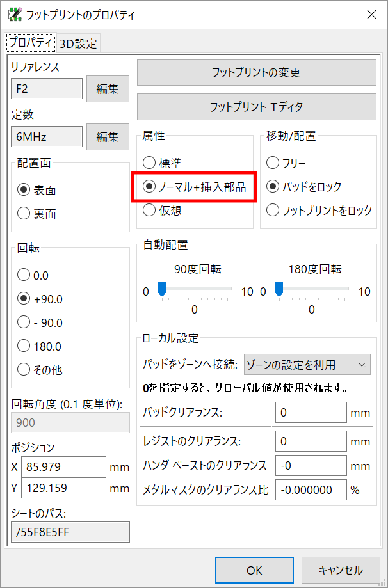This screenshot has height=588, width=388.
Task: Choose rotation +90.0 radio button
Action: (40, 299)
